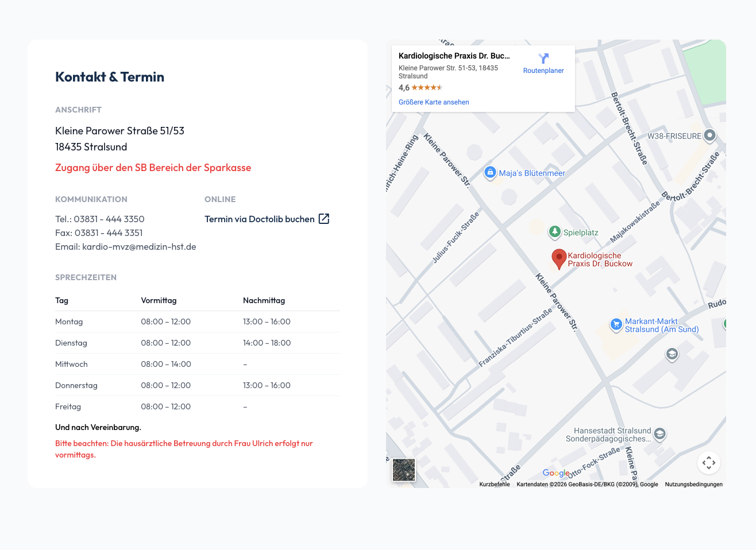Viewport: 756px width, 550px height.
Task: Toggle fullscreen map view icon
Action: pyautogui.click(x=709, y=463)
